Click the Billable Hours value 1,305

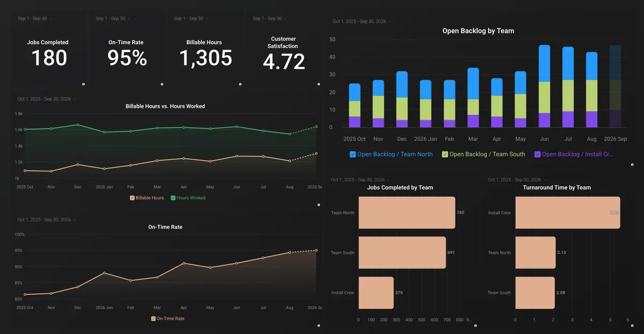(x=206, y=58)
